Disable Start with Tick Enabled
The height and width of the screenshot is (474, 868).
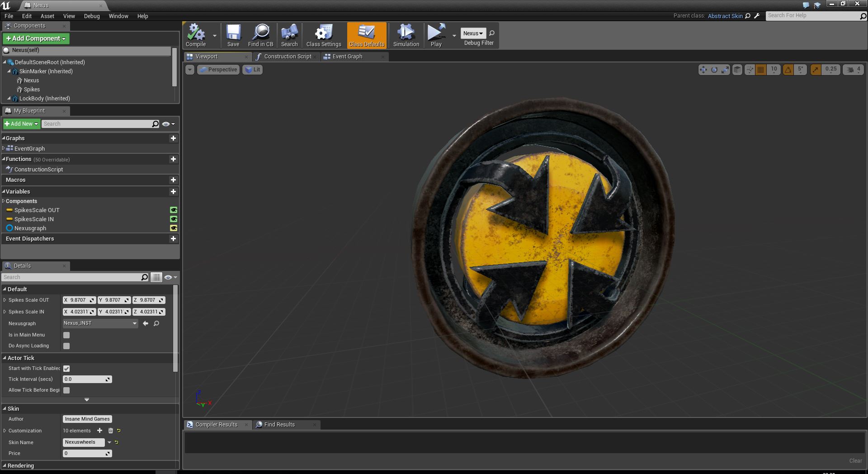[x=66, y=368]
